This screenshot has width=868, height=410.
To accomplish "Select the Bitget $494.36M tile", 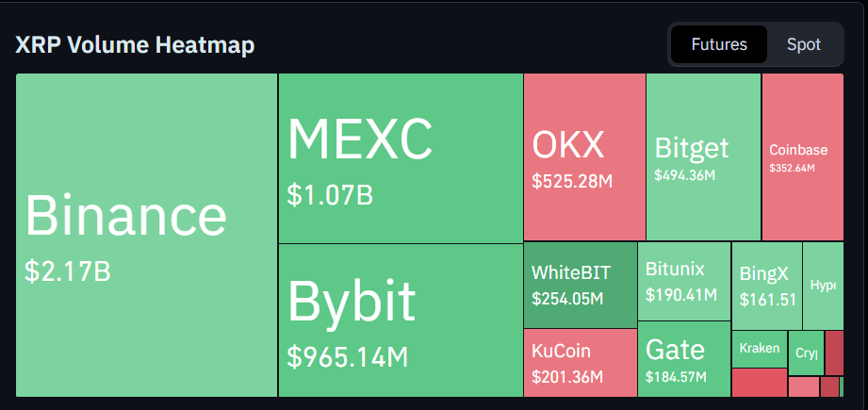I will click(x=703, y=157).
